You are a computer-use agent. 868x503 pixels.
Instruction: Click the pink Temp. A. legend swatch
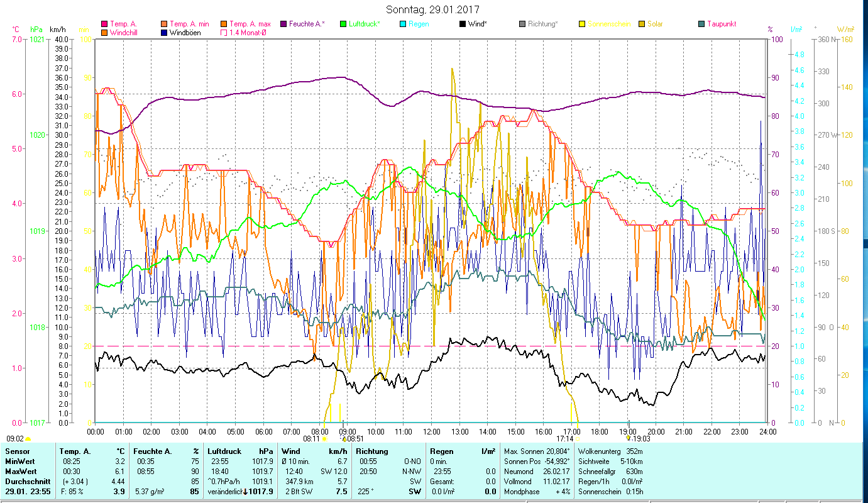(104, 25)
